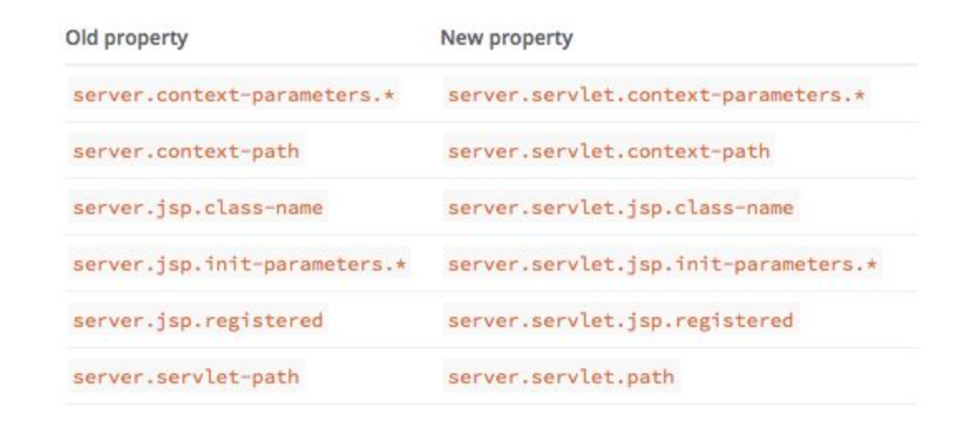Click the new server.servlet.context-path code text
This screenshot has width=980, height=424.
click(x=609, y=151)
